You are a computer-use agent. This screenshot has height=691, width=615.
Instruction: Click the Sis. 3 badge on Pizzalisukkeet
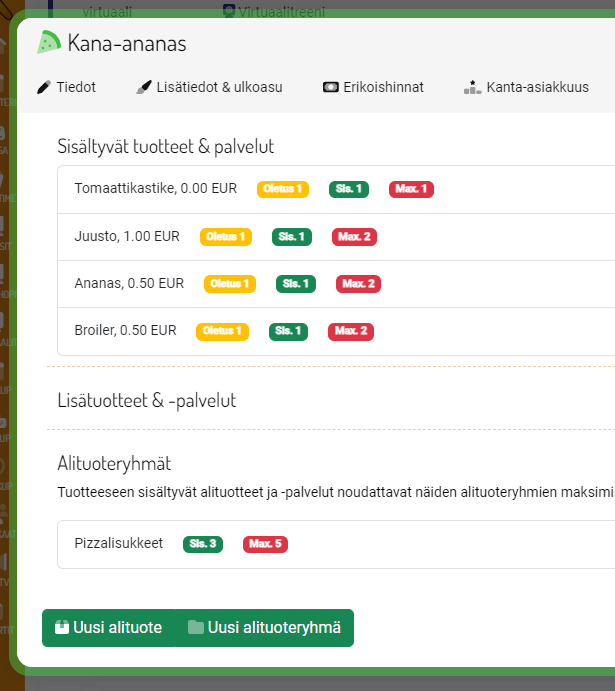203,544
